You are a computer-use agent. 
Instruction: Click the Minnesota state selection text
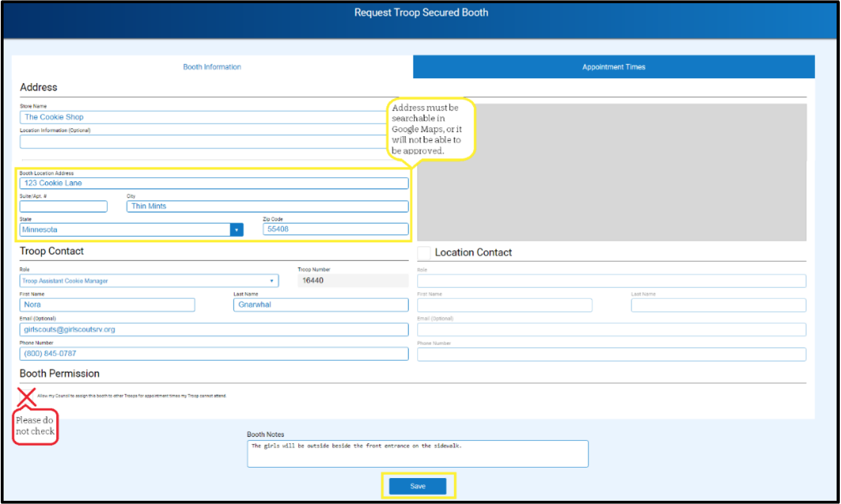[40, 230]
